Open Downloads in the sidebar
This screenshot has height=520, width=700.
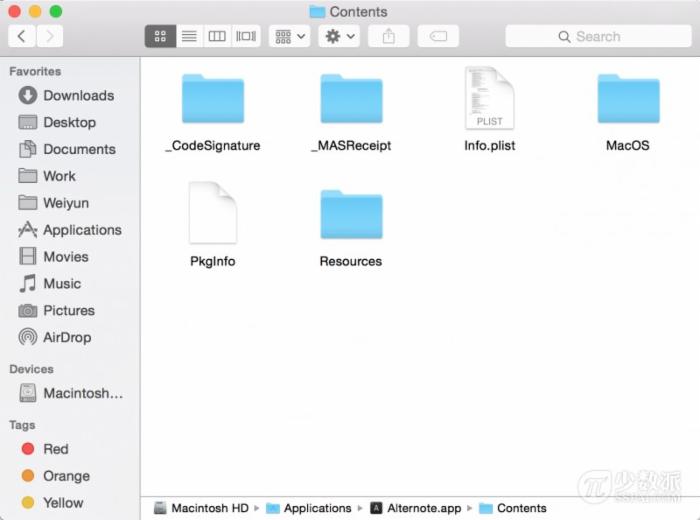[78, 96]
